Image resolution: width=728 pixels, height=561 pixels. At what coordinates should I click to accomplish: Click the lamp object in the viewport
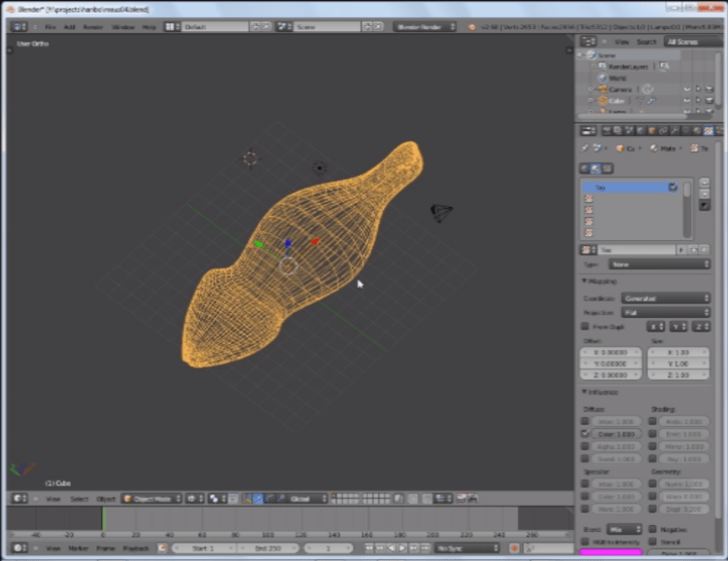[x=251, y=158]
